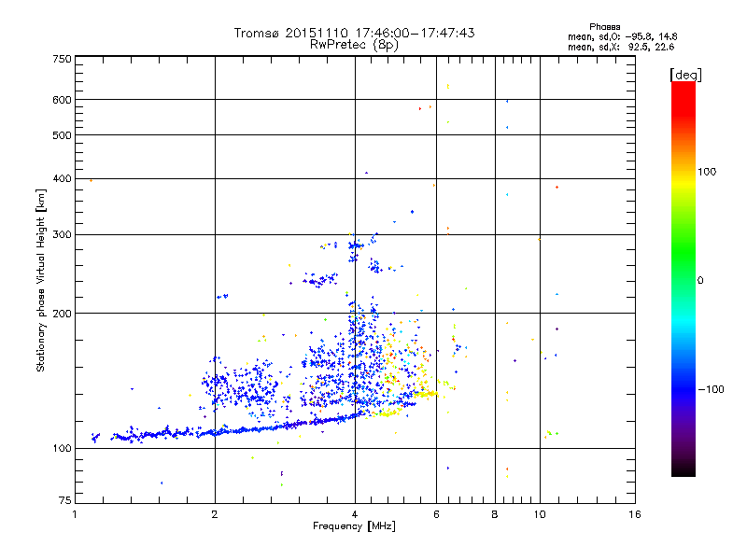Click the 600 km y-axis label
Viewport: 747px width, 560px height.
tap(62, 100)
